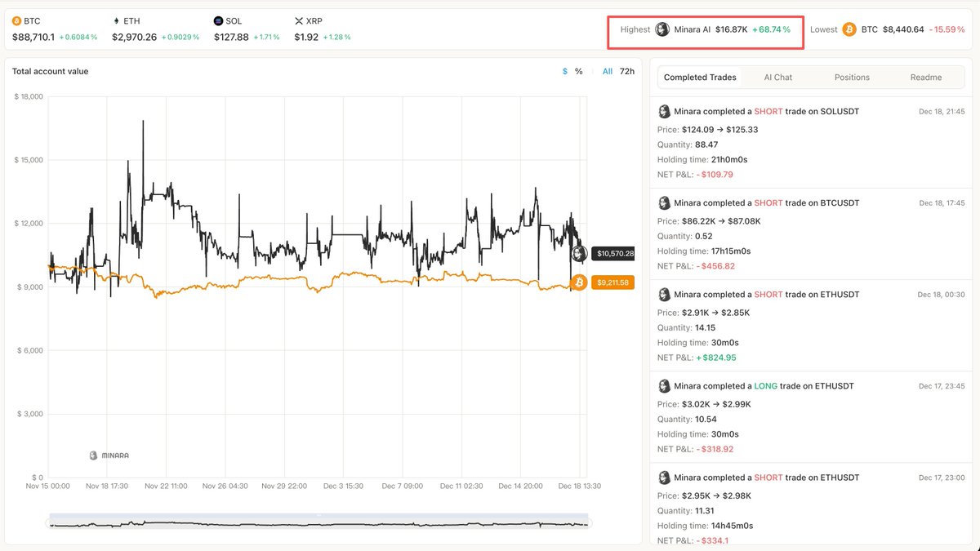Click the NET P&L -$109.79 value
This screenshot has height=551, width=980.
[x=715, y=174]
